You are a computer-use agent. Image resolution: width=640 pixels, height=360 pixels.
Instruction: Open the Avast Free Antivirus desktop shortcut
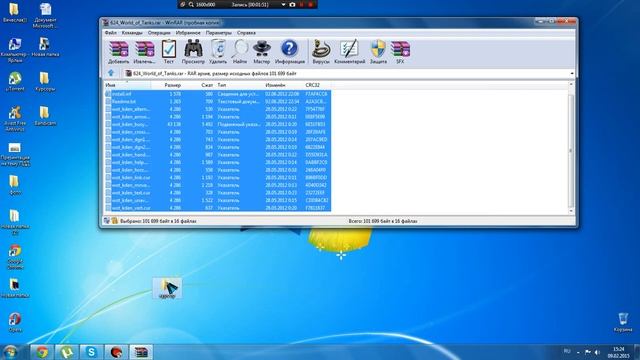(x=15, y=118)
